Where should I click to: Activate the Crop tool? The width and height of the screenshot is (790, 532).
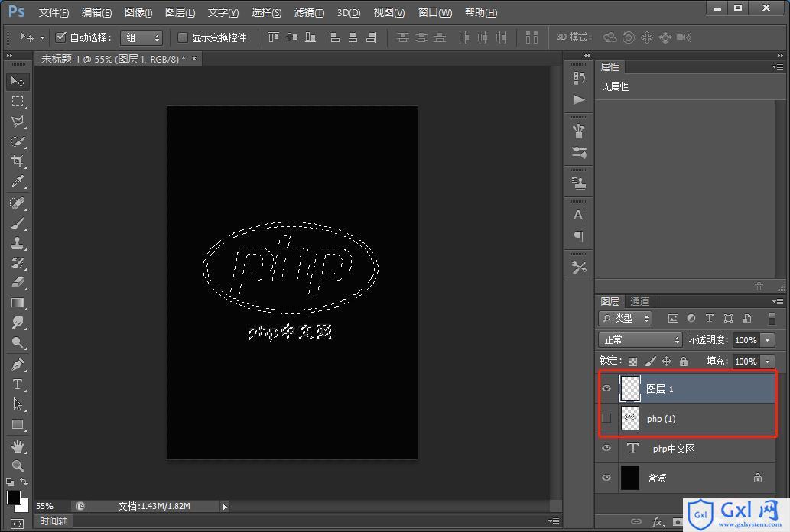(x=18, y=161)
